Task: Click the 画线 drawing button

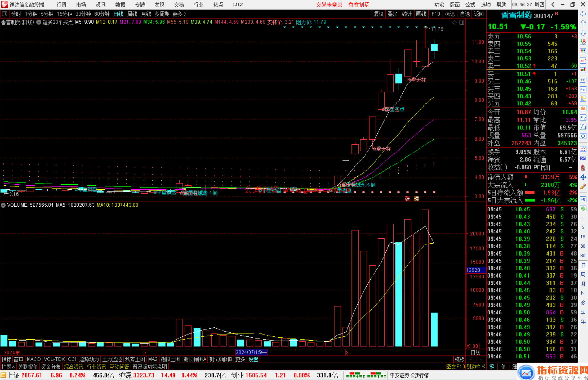Action: 421,14
